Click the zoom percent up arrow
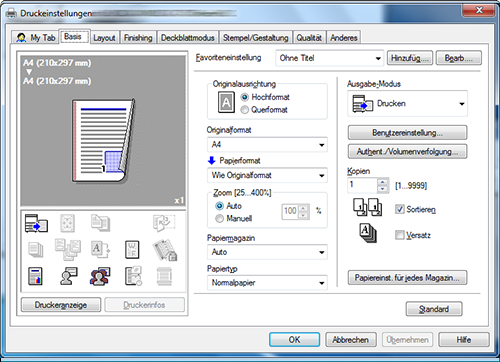Viewport: 500px width, 362px height. pos(303,208)
